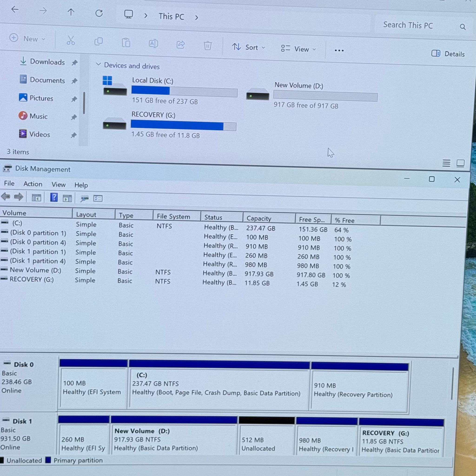Open the Help menu
The width and height of the screenshot is (476, 476).
tap(81, 185)
